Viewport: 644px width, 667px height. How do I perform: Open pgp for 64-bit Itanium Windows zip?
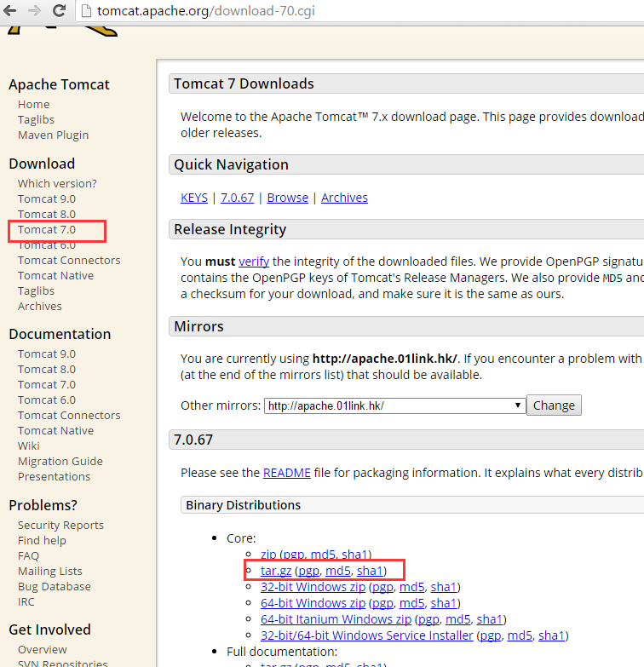coord(428,619)
